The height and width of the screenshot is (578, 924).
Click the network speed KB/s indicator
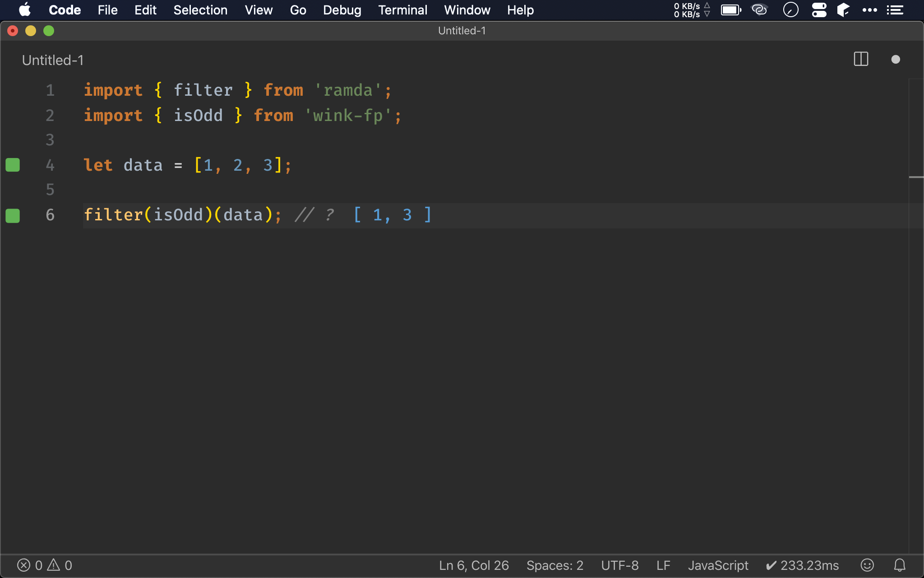[x=692, y=10]
